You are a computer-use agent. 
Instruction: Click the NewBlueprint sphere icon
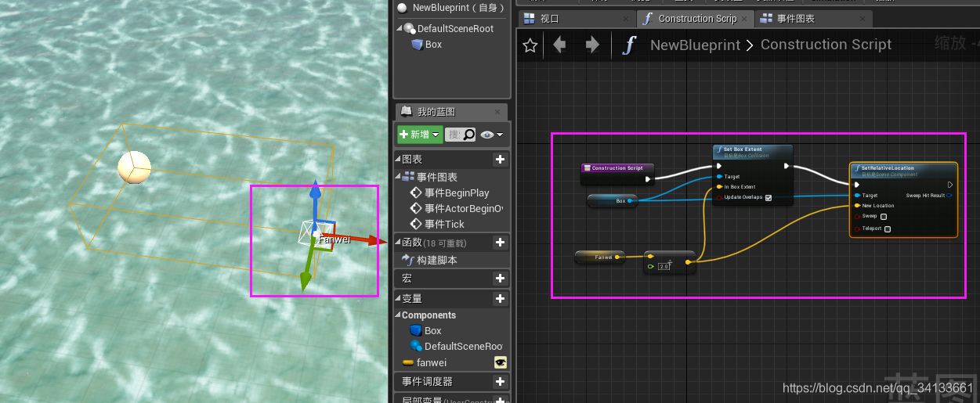coord(403,7)
